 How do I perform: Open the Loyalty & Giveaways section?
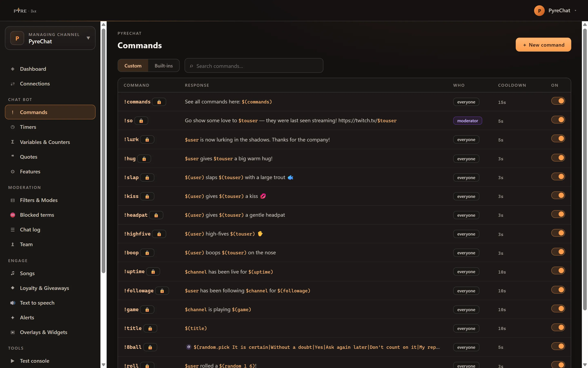50,288
